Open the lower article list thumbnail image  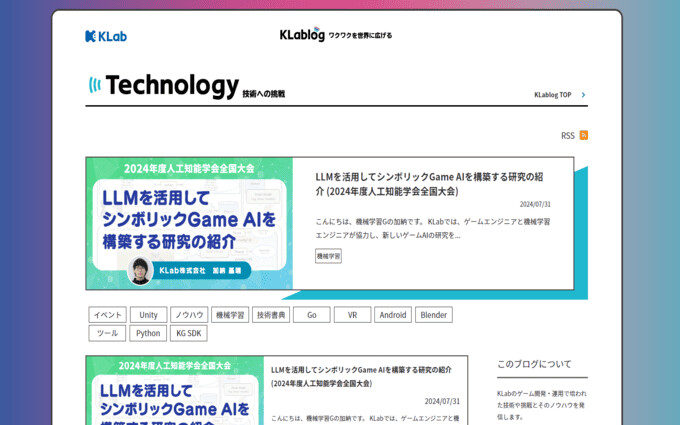[175, 391]
